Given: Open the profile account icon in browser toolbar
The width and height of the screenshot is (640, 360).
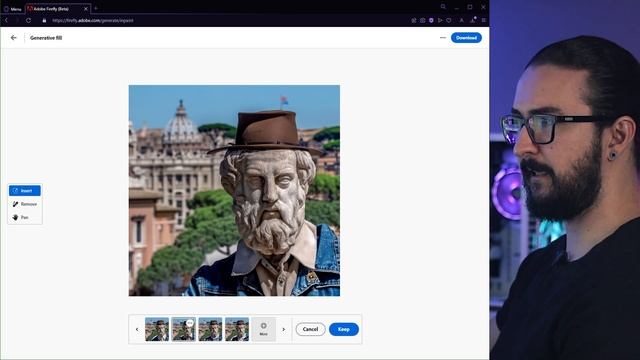Looking at the screenshot, I should pyautogui.click(x=462, y=20).
